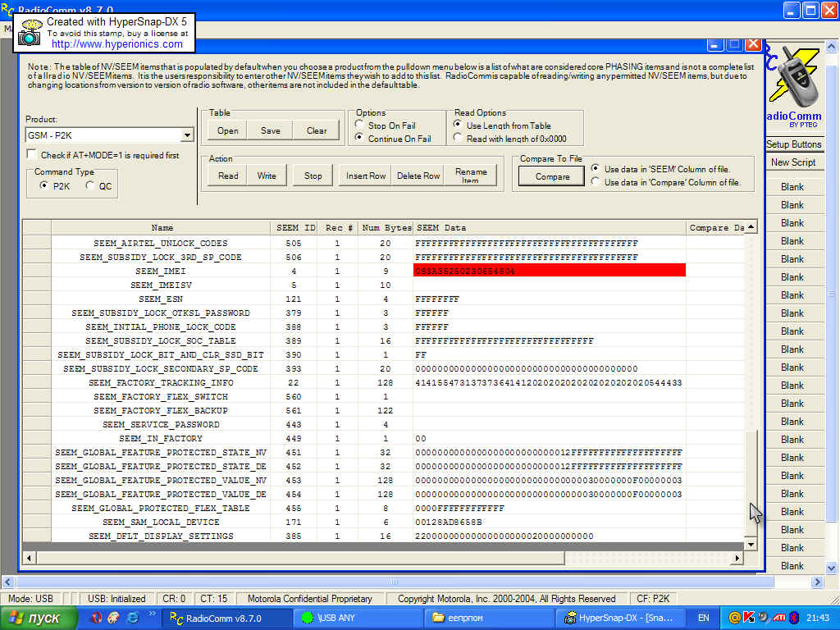Click the red SEEM Data cell of SEEM_IMEI

click(549, 271)
